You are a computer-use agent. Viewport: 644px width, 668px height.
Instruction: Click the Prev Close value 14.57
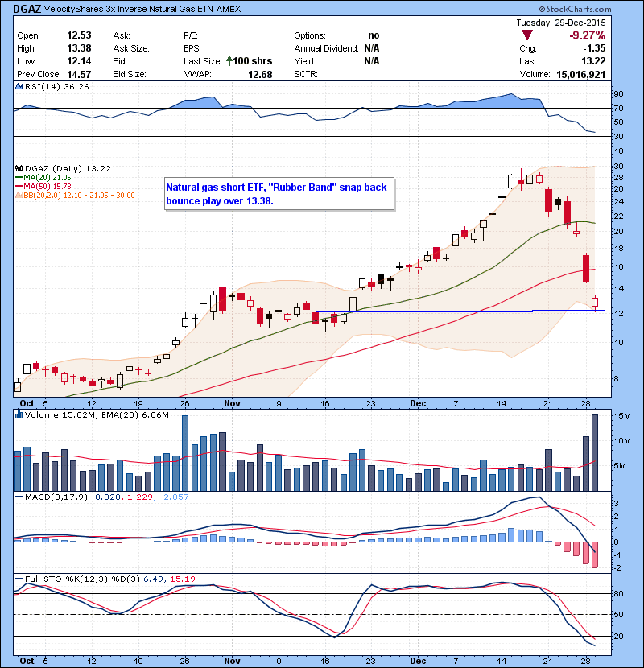79,75
